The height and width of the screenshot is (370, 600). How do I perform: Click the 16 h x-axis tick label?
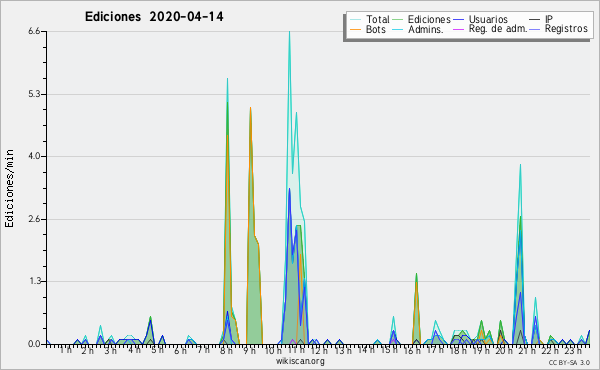coord(412,350)
